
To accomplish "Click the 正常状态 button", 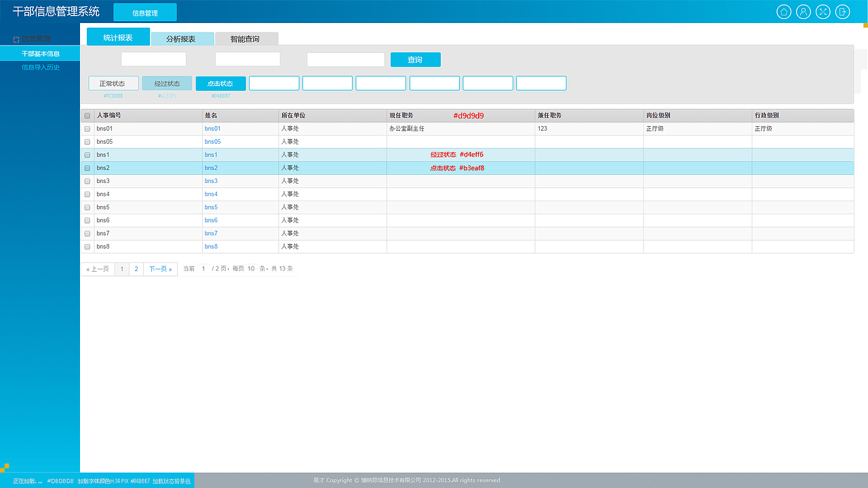I will (113, 83).
